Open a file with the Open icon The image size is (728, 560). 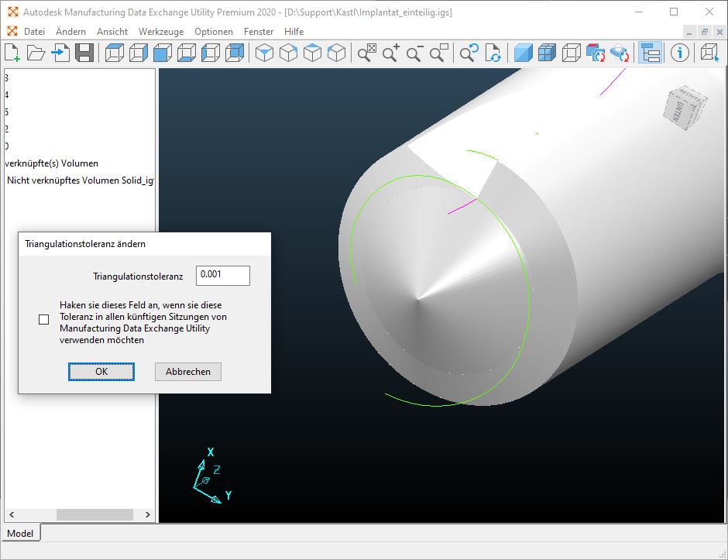click(36, 53)
